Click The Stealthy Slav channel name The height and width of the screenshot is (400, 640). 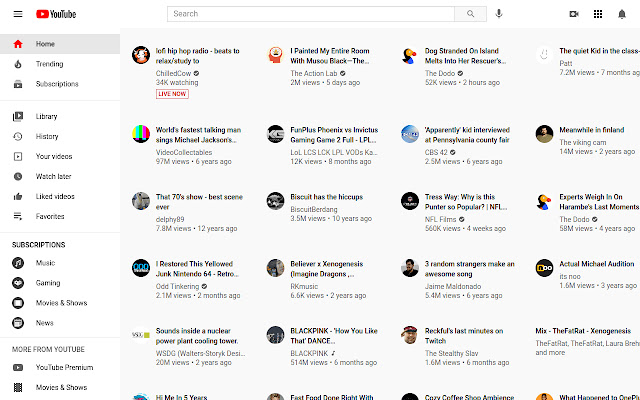tap(451, 353)
